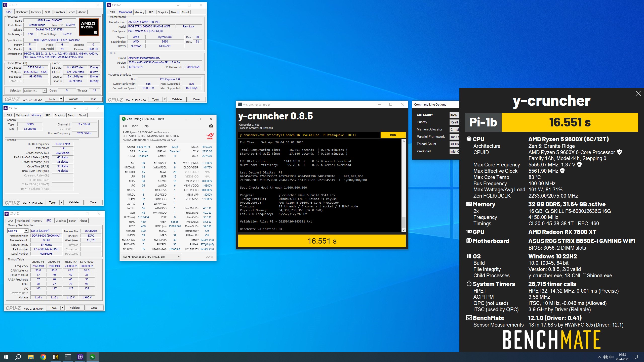Launch Chrome from taskbar
The height and width of the screenshot is (362, 644).
(x=43, y=357)
